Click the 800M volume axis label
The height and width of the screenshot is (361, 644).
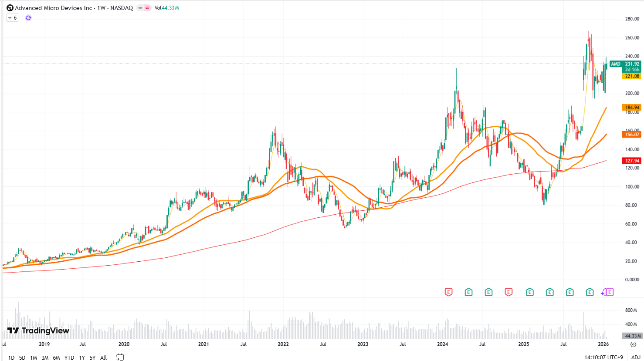coord(631,310)
